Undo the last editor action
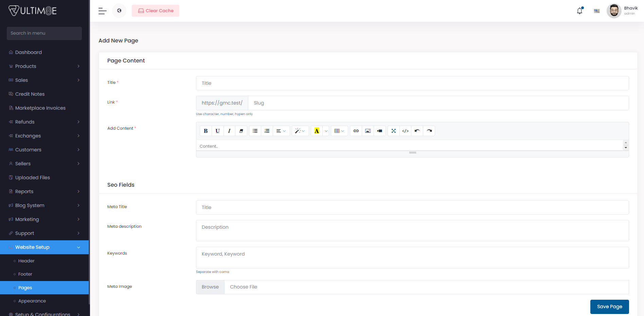This screenshot has height=316, width=644. coord(417,131)
